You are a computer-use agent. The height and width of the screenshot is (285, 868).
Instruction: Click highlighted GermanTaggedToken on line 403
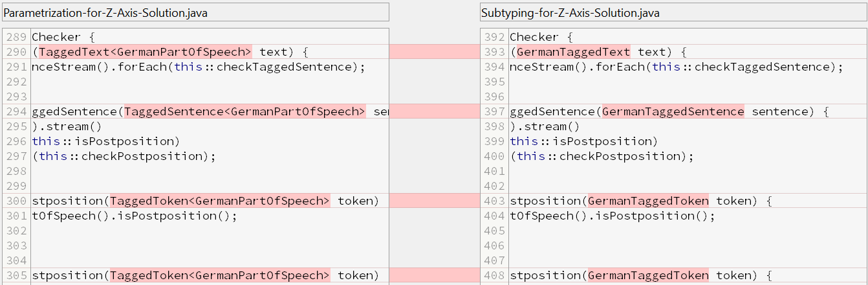[647, 201]
